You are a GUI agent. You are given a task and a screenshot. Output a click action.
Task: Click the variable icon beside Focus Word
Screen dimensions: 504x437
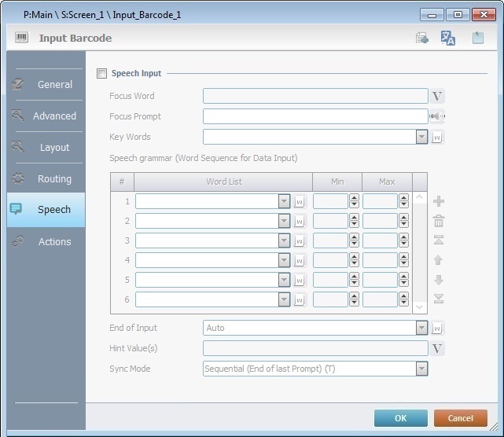(438, 96)
